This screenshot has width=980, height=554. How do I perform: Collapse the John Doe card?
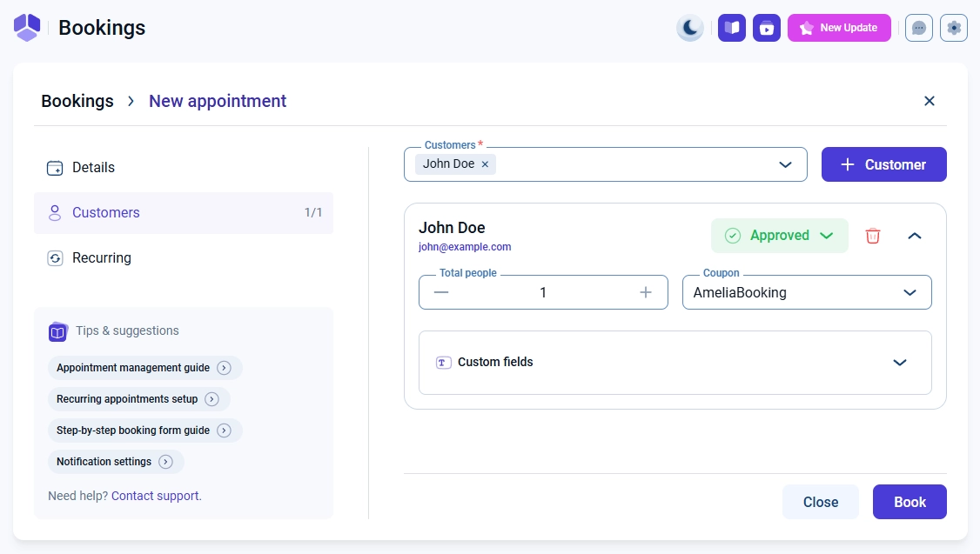pos(915,236)
